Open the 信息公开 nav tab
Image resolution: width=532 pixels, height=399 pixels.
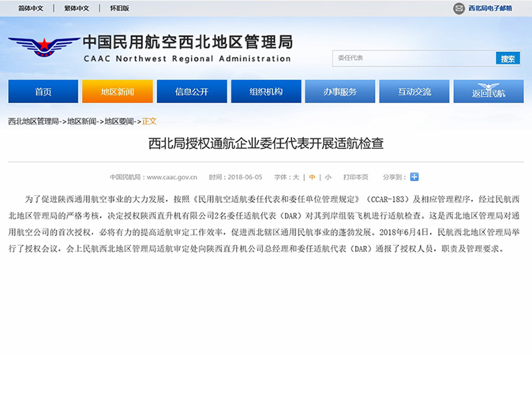tap(192, 91)
